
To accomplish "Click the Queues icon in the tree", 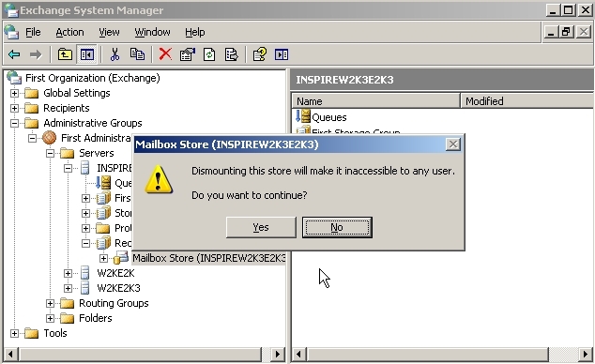I will [103, 183].
